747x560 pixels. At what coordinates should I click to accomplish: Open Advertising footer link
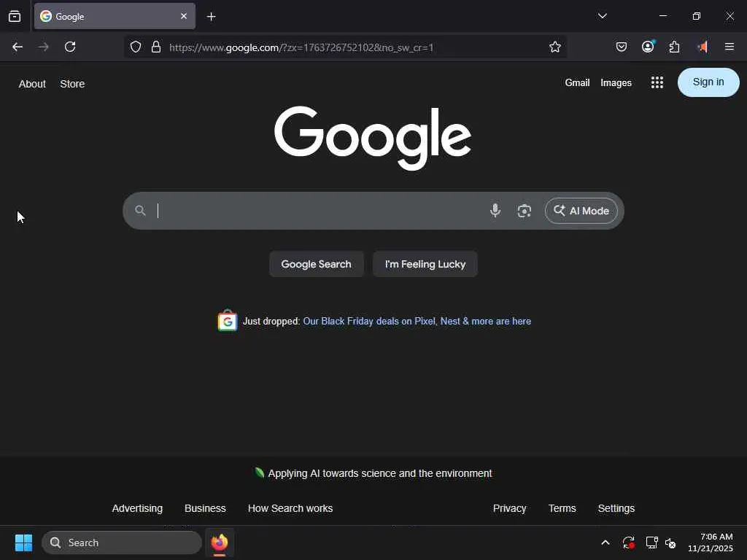point(137,508)
